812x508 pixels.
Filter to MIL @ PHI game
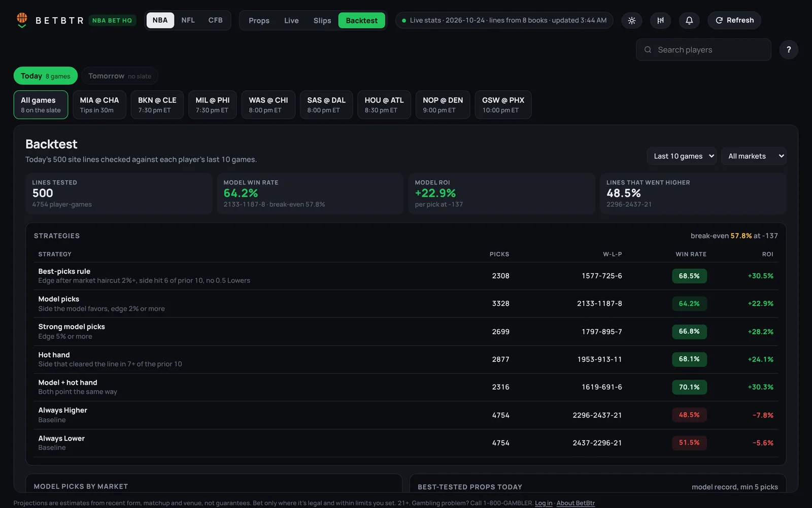(213, 105)
